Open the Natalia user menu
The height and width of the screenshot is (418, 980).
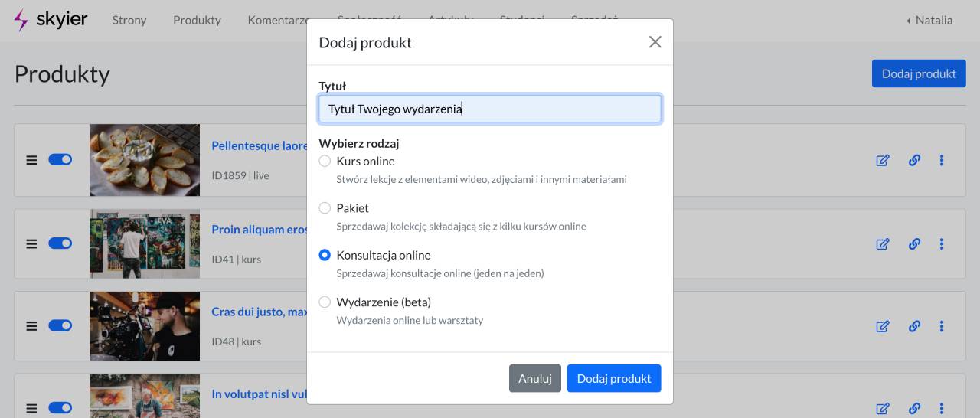(x=929, y=21)
